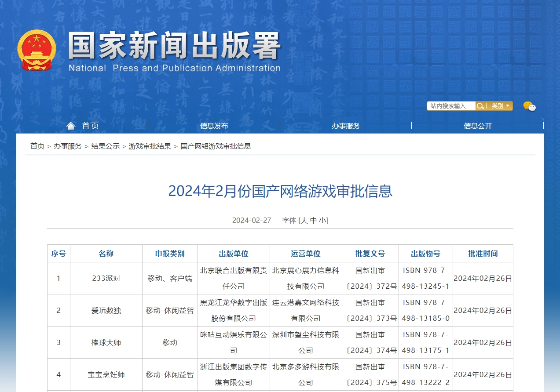Click the 国家新闻出版署 site title
This screenshot has width=560, height=392.
pos(174,45)
